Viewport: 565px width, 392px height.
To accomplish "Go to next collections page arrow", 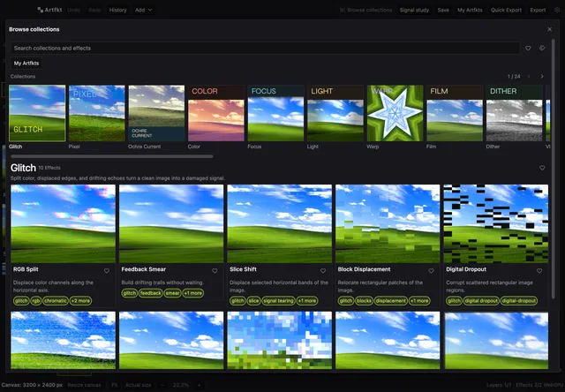I will (542, 77).
